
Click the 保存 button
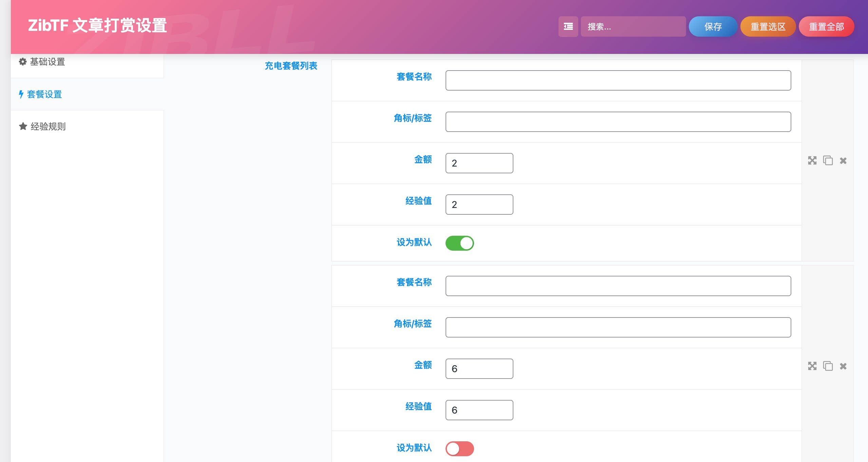[713, 26]
